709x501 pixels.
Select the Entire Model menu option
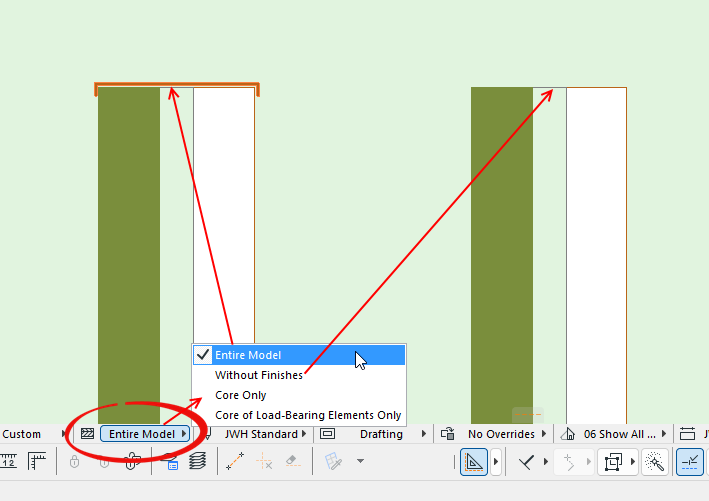pos(299,355)
